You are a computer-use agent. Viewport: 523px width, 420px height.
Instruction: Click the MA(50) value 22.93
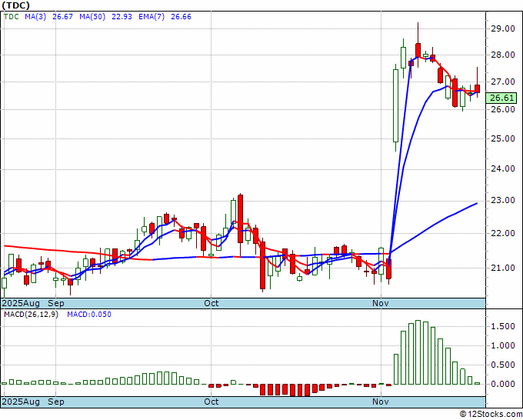122,16
